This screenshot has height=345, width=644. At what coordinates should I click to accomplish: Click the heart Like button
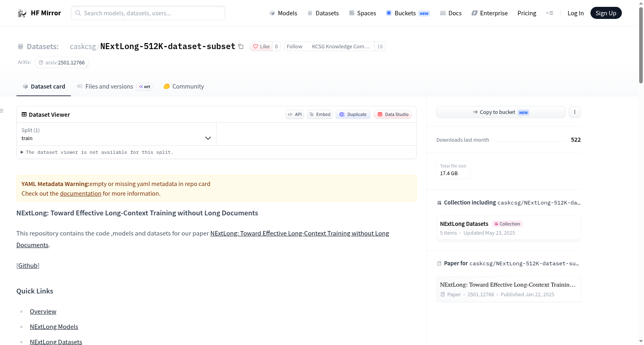261,46
